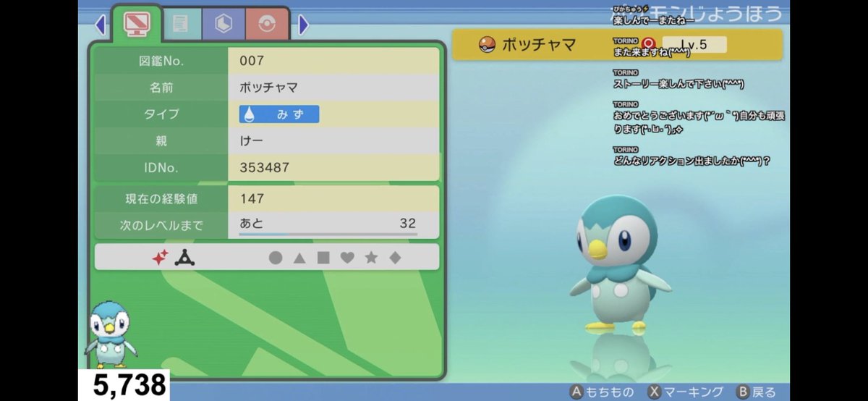This screenshot has height=401, width=868.
Task: Click the remaining experience value 32
Action: click(408, 224)
